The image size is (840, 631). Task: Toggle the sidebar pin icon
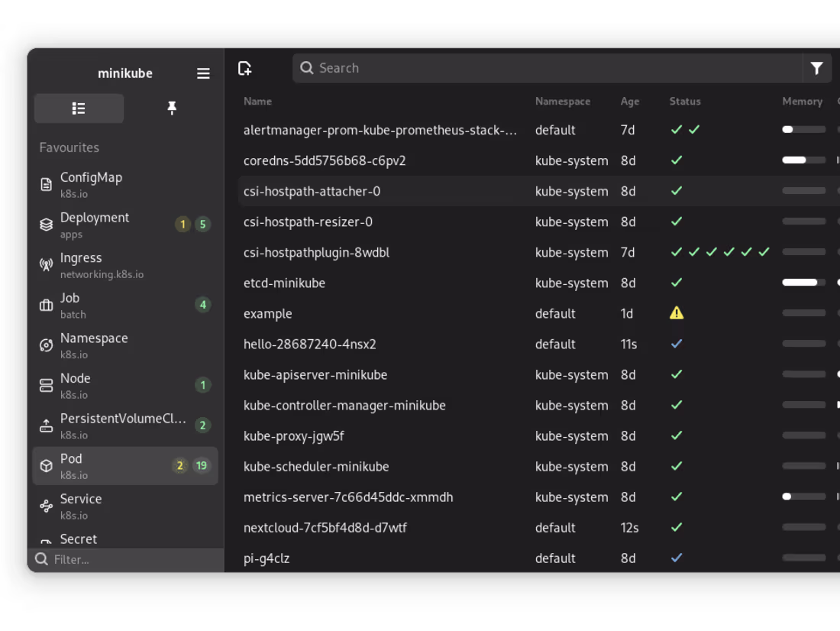point(172,108)
